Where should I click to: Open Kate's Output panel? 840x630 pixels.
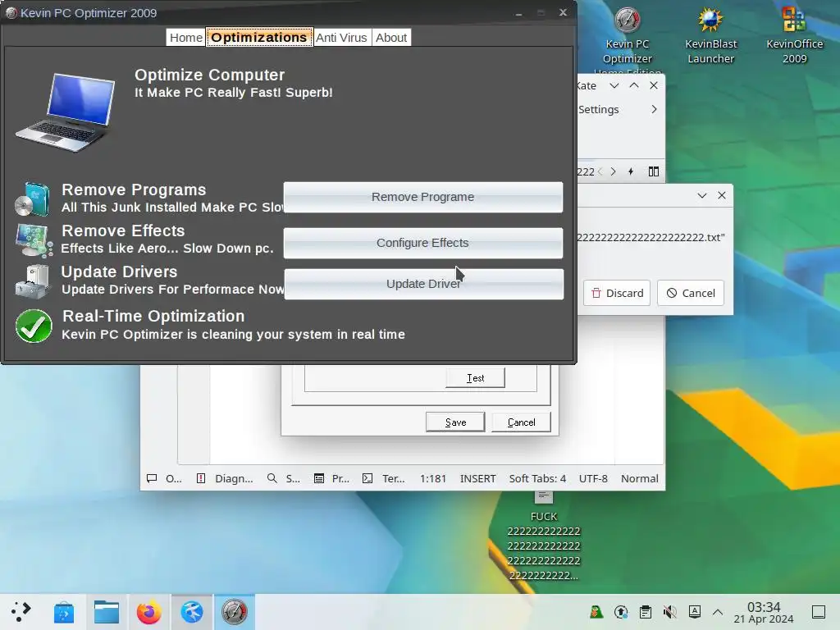164,478
